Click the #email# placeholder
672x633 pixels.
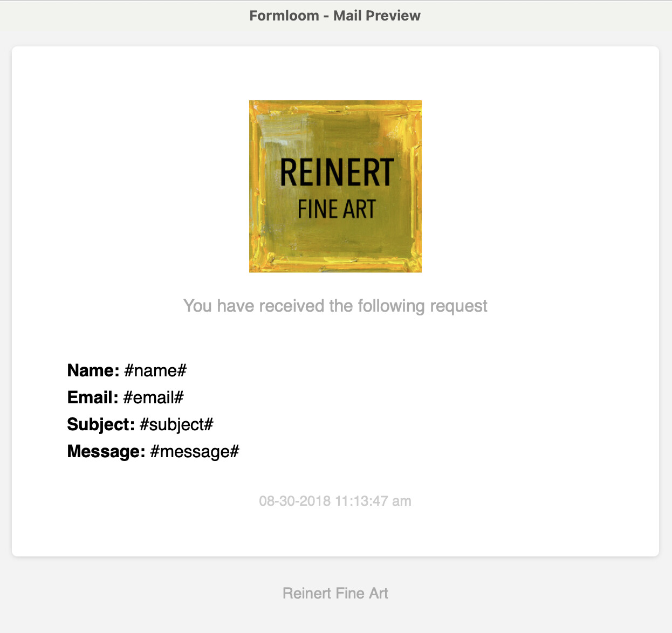[154, 397]
